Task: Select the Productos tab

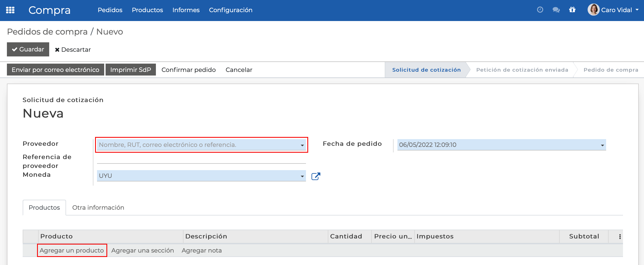Action: 44,207
